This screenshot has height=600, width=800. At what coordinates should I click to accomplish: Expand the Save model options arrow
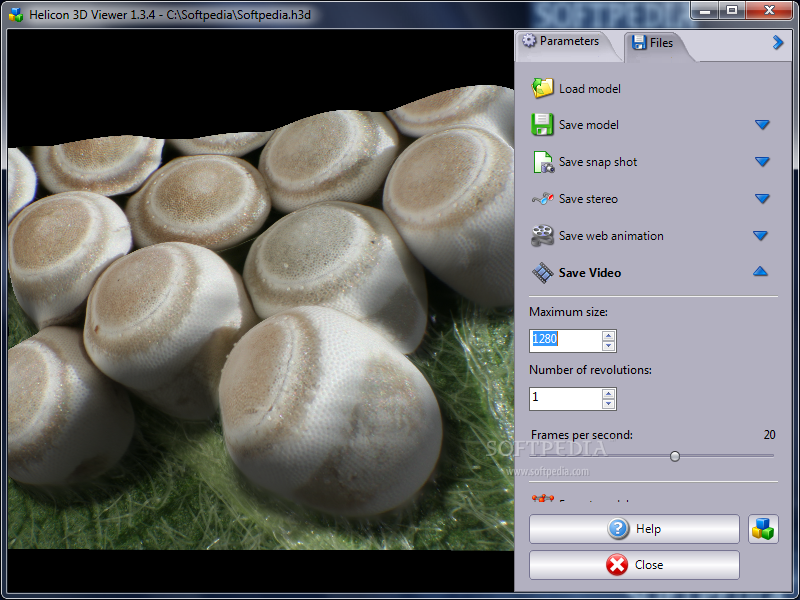pyautogui.click(x=762, y=124)
